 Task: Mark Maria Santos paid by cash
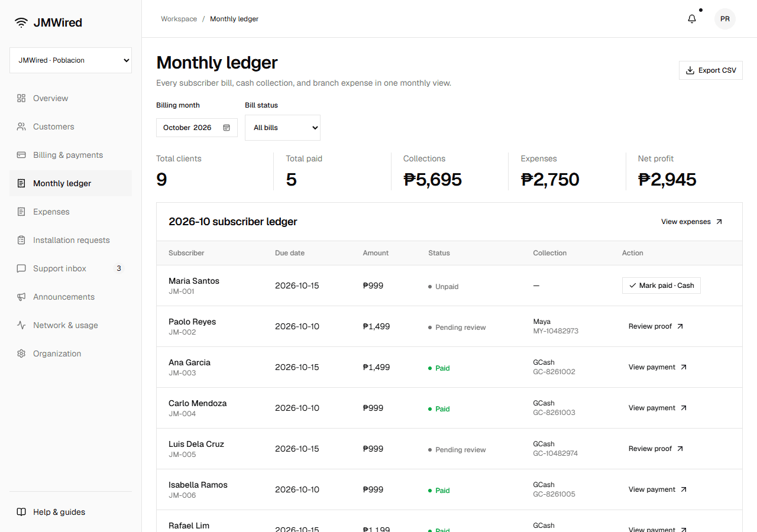tap(661, 286)
